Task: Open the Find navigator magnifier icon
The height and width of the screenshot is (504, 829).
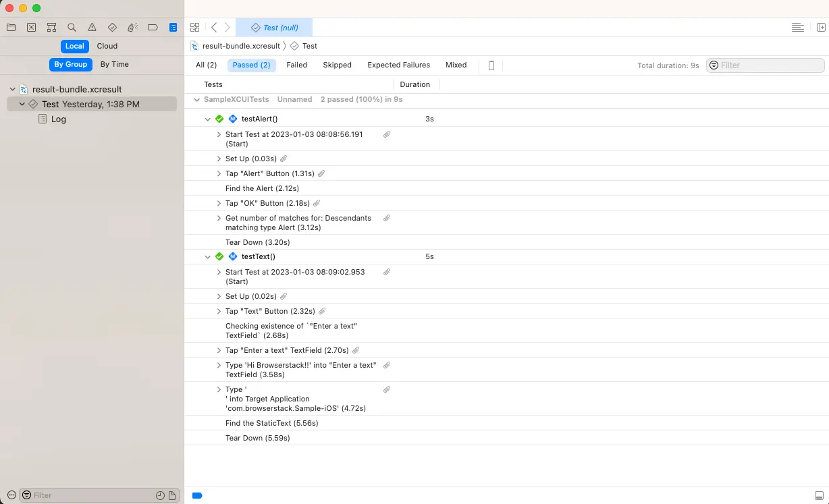Action: (x=72, y=28)
